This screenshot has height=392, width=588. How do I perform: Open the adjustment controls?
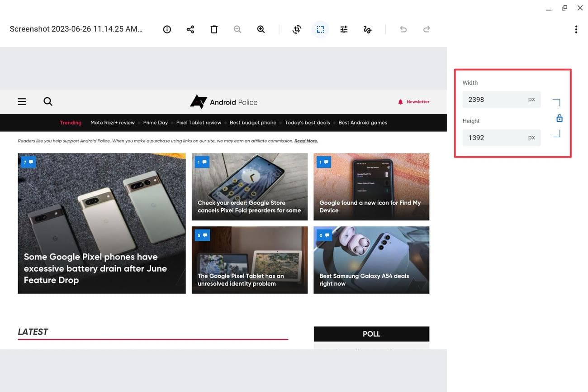coord(344,29)
